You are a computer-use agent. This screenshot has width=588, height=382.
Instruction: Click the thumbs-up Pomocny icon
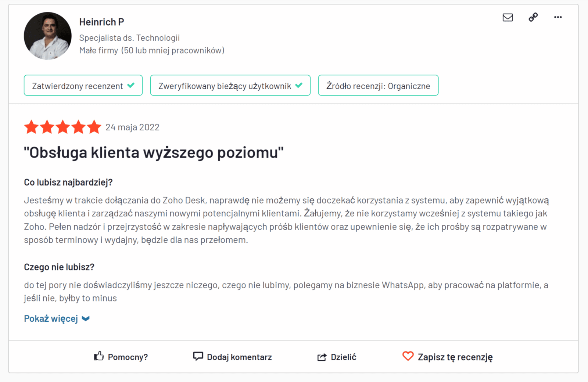[98, 356]
